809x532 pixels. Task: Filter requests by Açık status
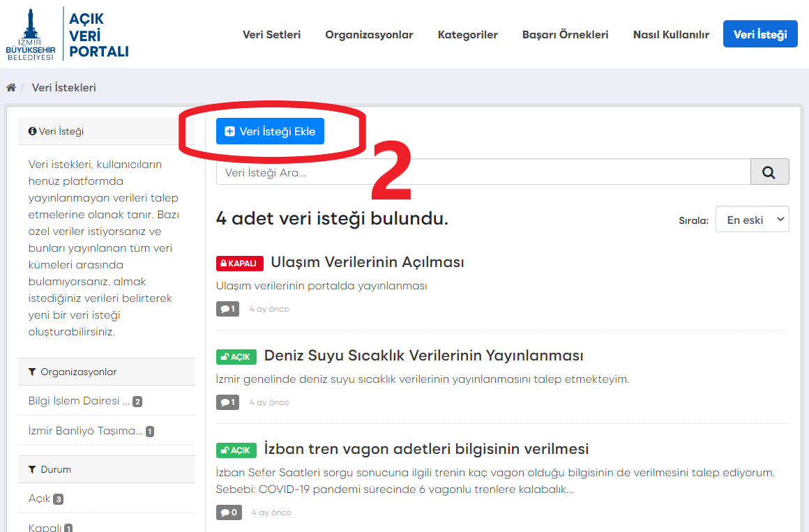coord(40,499)
